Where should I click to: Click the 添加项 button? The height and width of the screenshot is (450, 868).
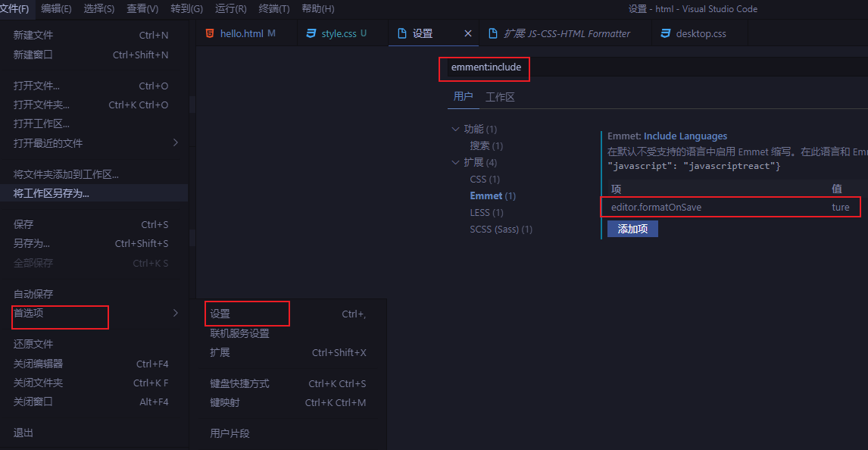click(x=632, y=229)
